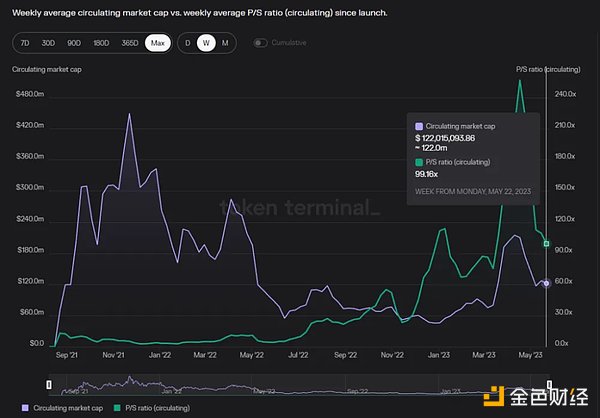The image size is (600, 418).
Task: Set granularity to weekly (W)
Action: [206, 43]
